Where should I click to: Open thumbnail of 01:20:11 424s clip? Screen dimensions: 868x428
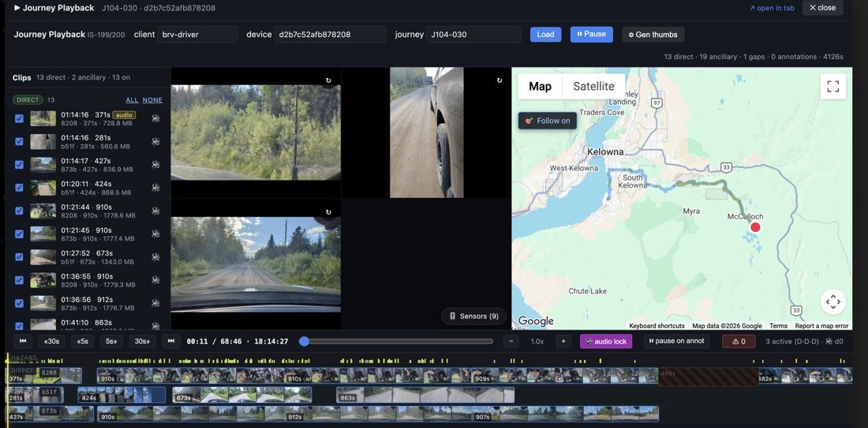(43, 188)
